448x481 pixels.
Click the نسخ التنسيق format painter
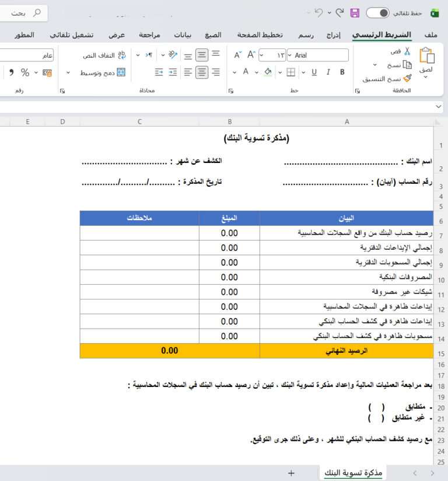pyautogui.click(x=387, y=79)
